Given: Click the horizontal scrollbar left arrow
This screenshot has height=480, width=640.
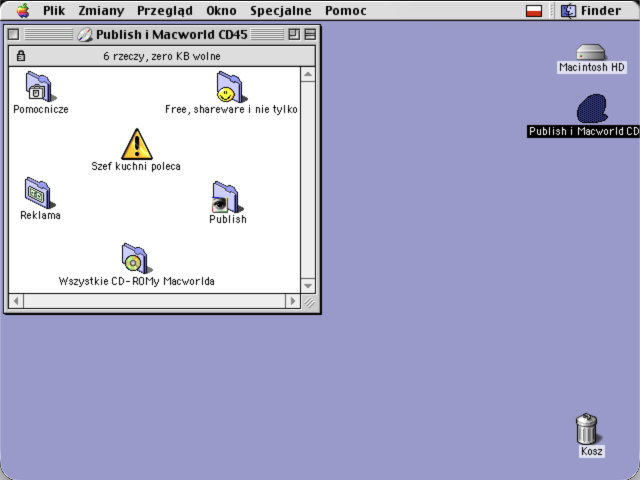Looking at the screenshot, I should click(x=16, y=301).
